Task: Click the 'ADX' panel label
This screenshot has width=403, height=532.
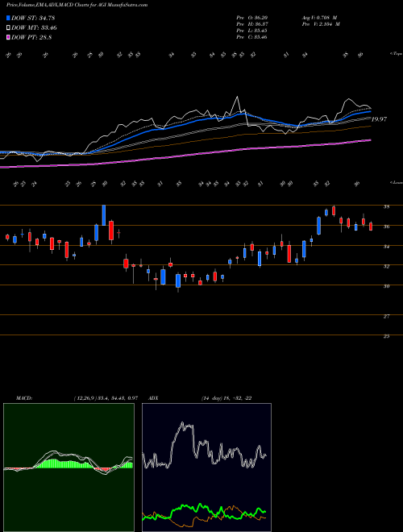Action: coord(154,398)
